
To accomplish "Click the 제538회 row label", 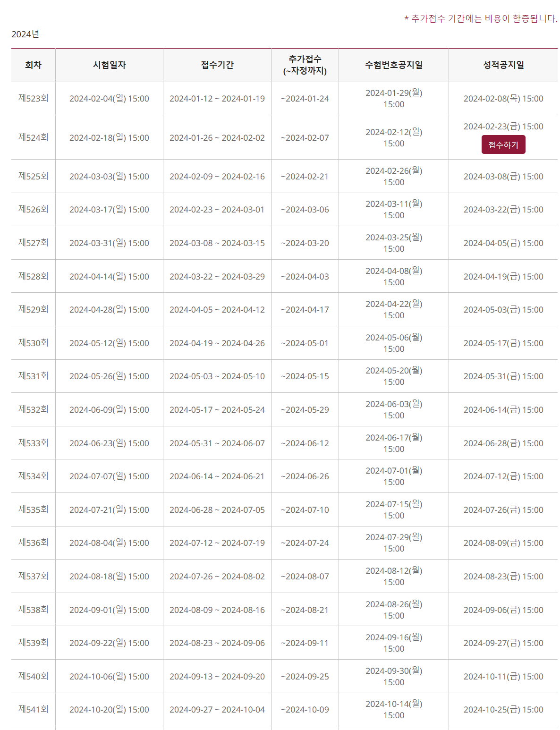I will tap(34, 610).
